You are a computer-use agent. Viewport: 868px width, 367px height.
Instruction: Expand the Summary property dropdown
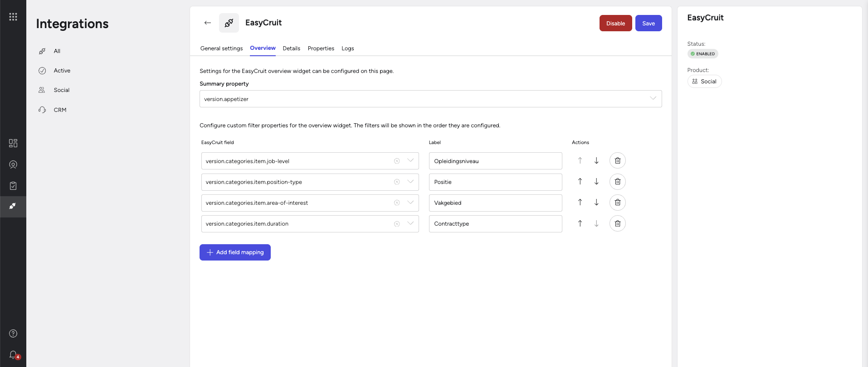pos(653,98)
